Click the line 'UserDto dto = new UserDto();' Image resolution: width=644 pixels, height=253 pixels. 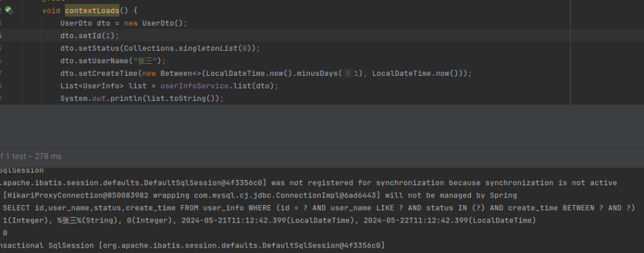[x=123, y=23]
